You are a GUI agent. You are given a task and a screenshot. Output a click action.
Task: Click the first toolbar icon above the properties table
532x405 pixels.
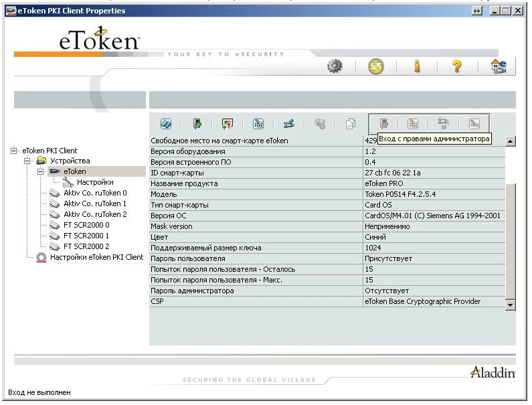(166, 124)
